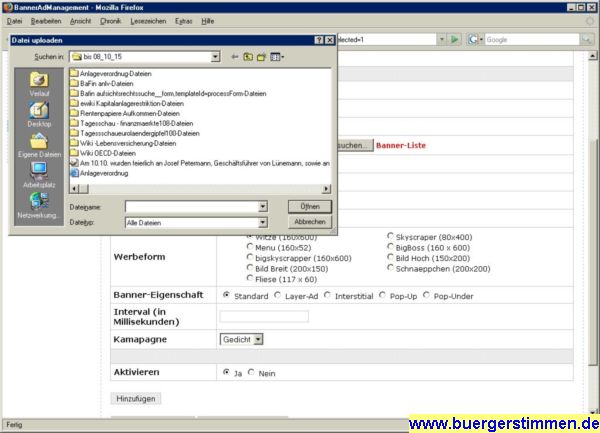Select the Anlageverordnug document file
Image resolution: width=600 pixels, height=433 pixels.
pyautogui.click(x=99, y=173)
